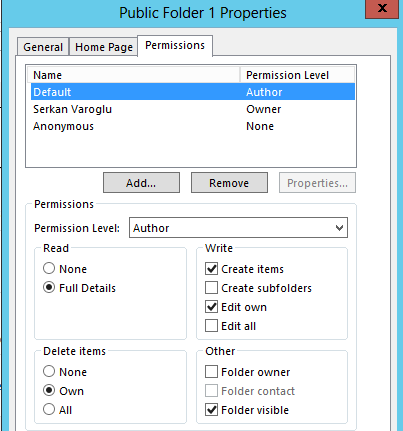Open the Permission Level dropdown
The height and width of the screenshot is (431, 403).
tap(238, 228)
